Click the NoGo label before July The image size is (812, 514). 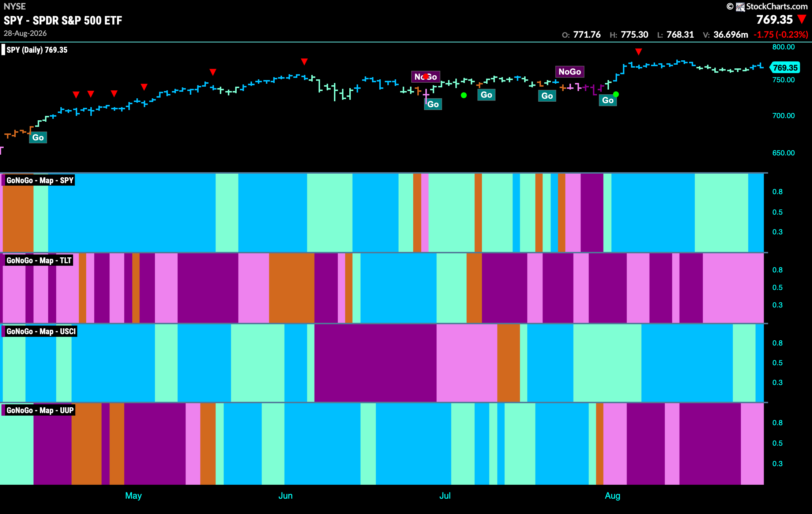click(x=426, y=76)
